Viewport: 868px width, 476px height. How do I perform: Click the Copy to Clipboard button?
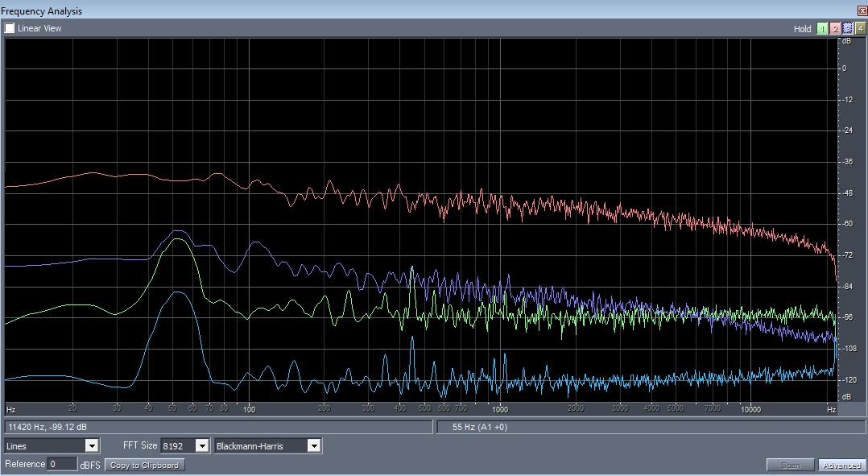click(144, 465)
